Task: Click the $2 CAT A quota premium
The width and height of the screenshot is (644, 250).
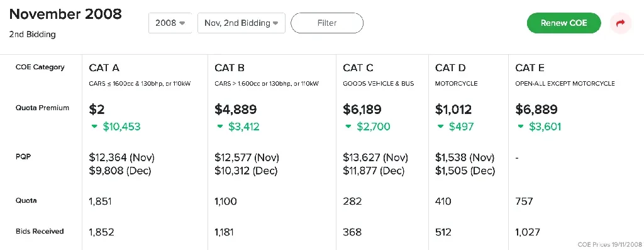Action: pyautogui.click(x=96, y=110)
